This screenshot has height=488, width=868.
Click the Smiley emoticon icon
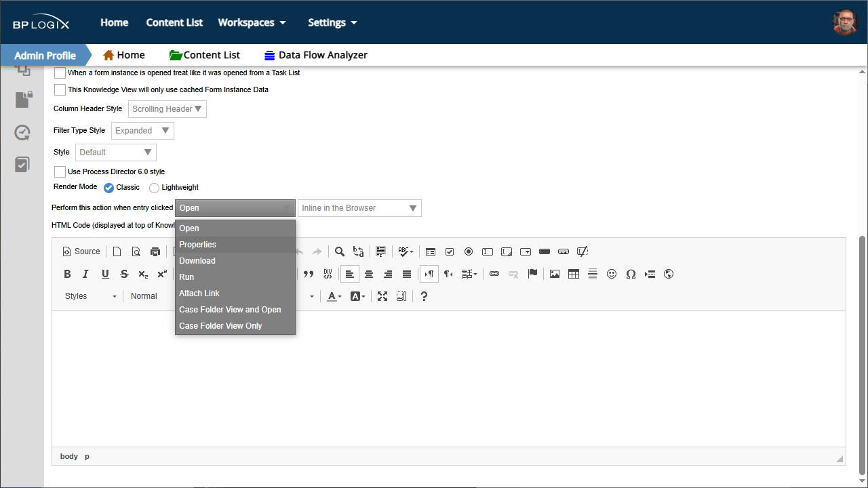pos(612,274)
